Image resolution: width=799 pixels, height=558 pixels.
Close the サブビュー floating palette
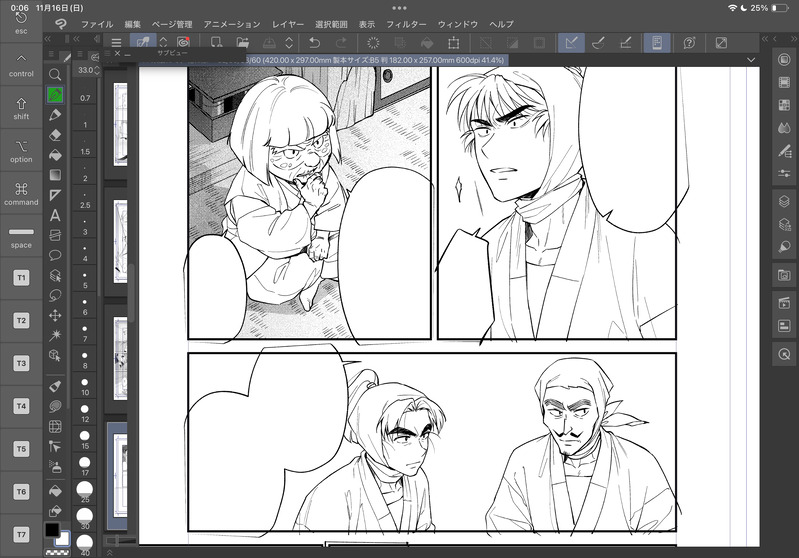pyautogui.click(x=117, y=53)
